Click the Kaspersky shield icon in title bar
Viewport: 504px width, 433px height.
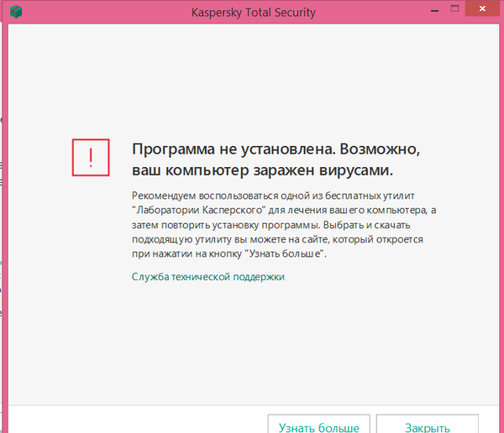tap(16, 12)
